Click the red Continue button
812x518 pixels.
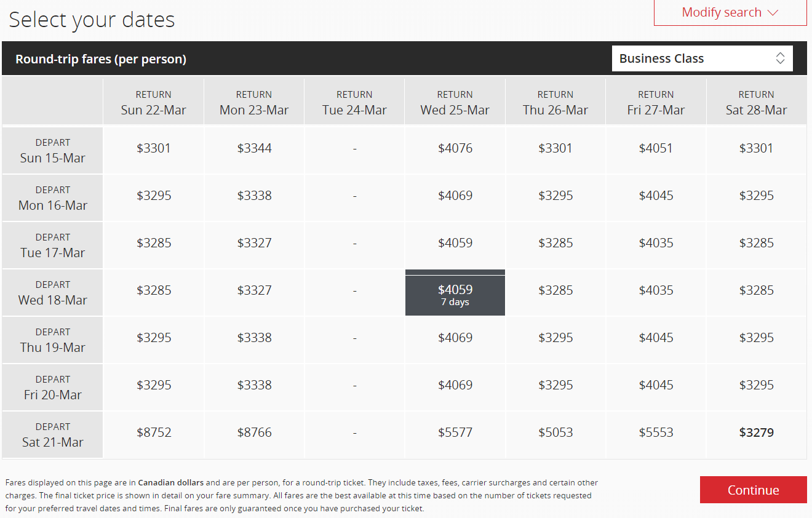(753, 490)
